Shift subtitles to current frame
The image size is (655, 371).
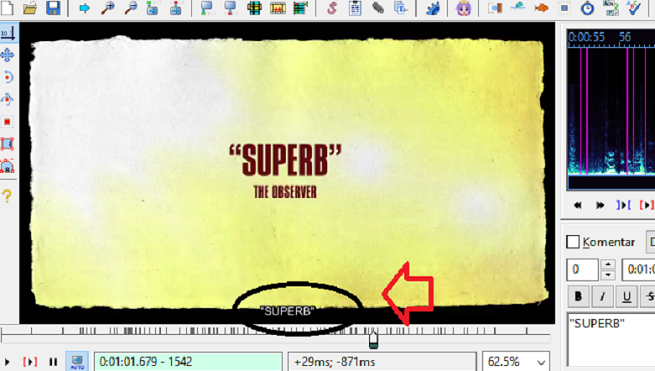300,8
